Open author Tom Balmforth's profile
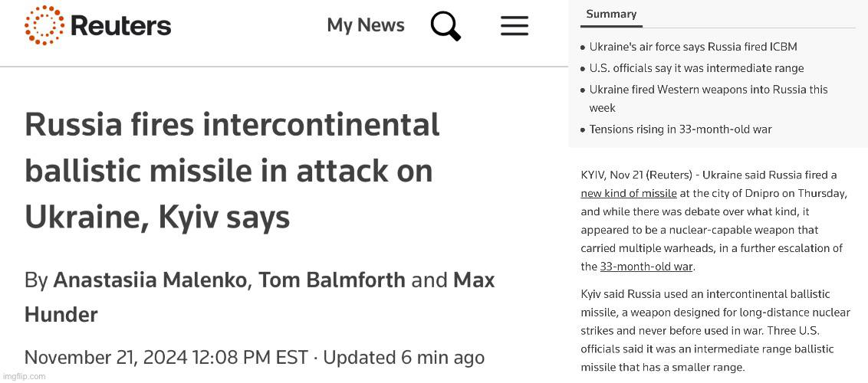Screen dimensions: 868x383 click(332, 280)
